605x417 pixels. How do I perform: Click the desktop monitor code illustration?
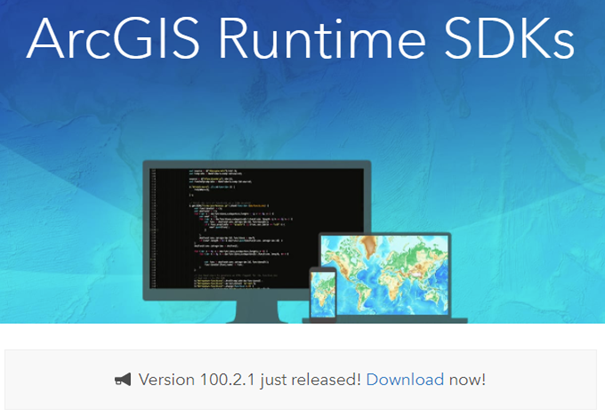[257, 241]
